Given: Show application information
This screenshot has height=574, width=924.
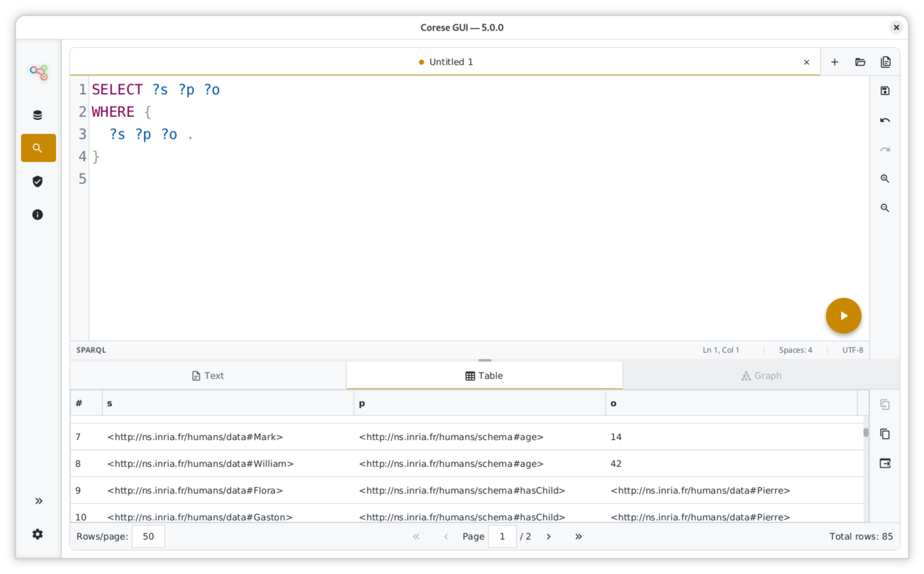Looking at the screenshot, I should point(38,215).
